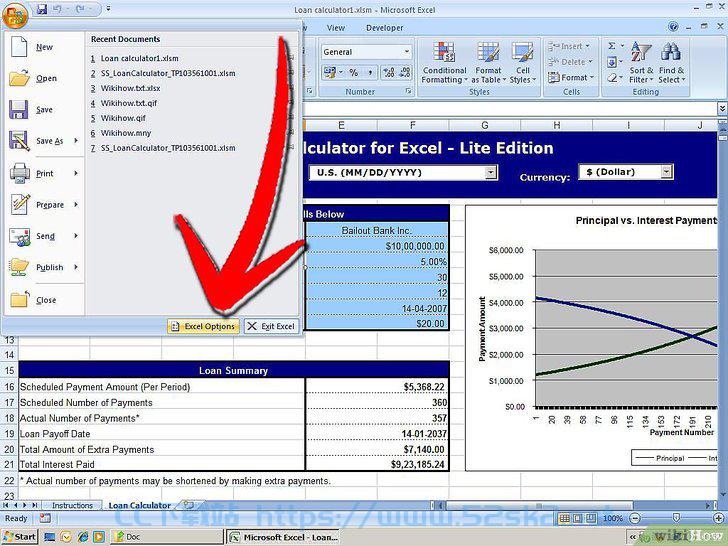The height and width of the screenshot is (546, 728).
Task: Click the Decrease Decimal icon
Action: (x=404, y=72)
